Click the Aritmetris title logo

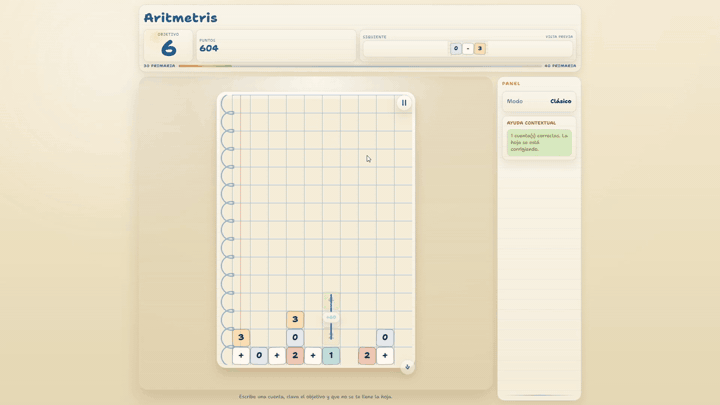(x=180, y=17)
